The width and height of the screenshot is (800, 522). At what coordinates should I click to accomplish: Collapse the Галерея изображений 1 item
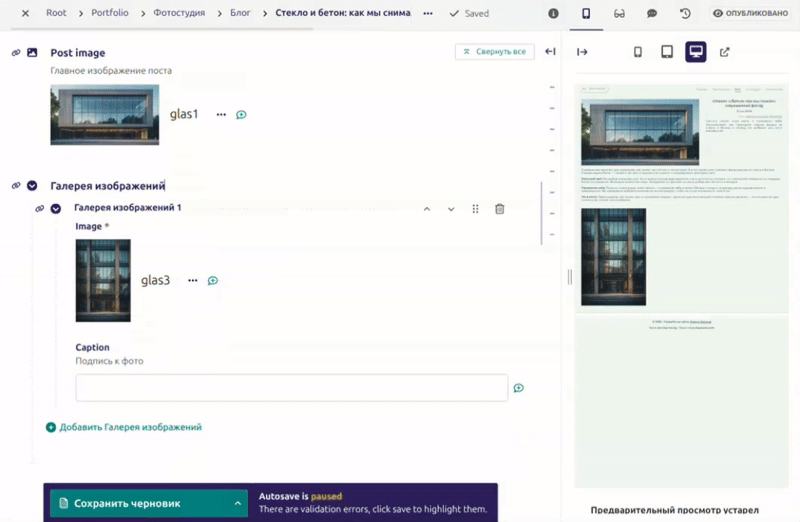[56, 208]
